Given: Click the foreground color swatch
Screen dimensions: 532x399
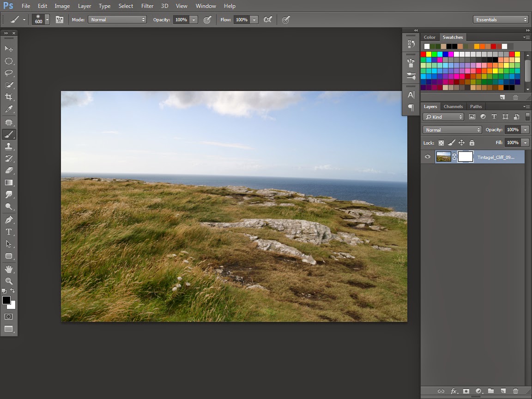Looking at the screenshot, I should pyautogui.click(x=6, y=300).
